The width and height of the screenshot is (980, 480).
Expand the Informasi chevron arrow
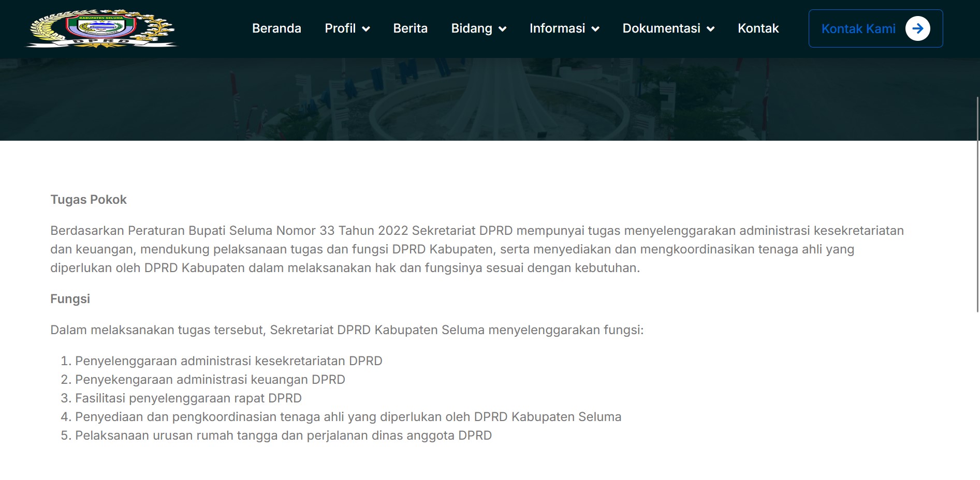coord(595,29)
